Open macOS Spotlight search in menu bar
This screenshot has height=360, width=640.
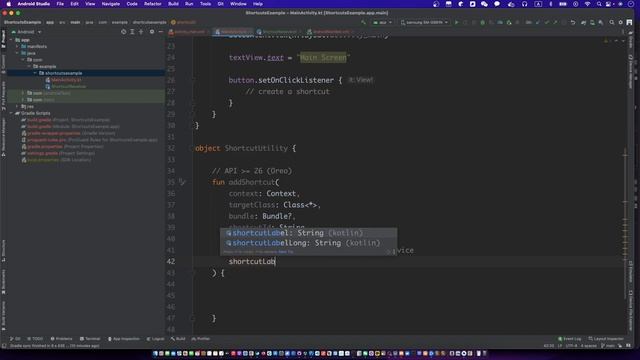coord(599,4)
